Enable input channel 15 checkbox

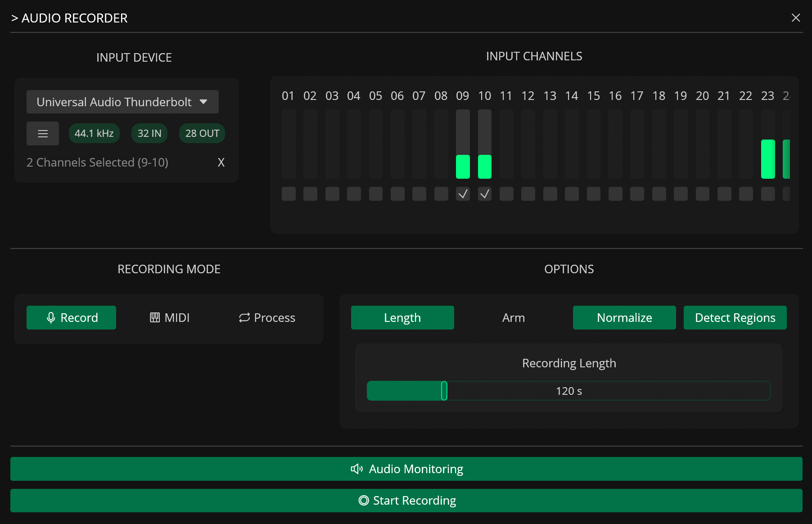pos(594,194)
